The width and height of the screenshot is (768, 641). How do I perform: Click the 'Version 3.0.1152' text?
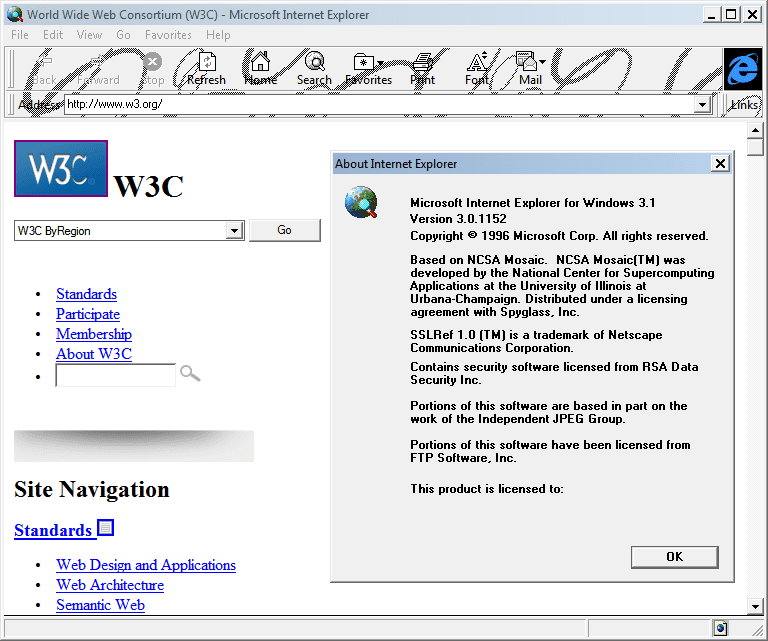458,219
